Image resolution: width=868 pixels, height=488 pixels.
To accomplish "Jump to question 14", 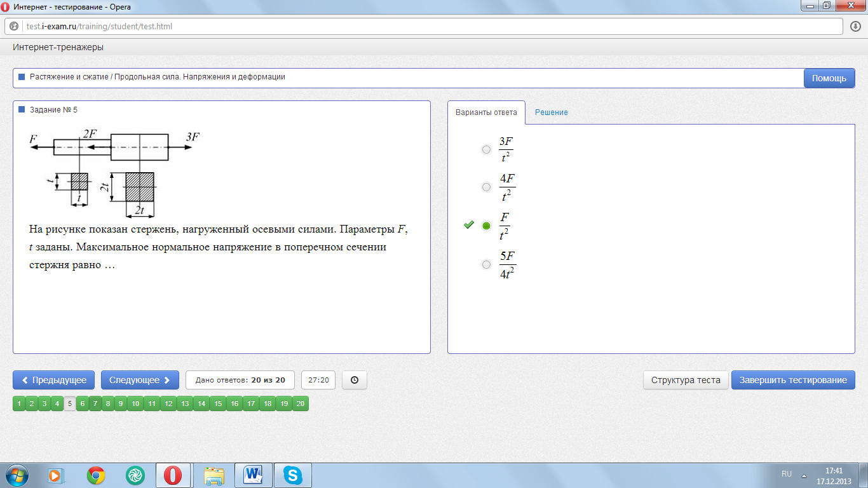I will point(201,403).
